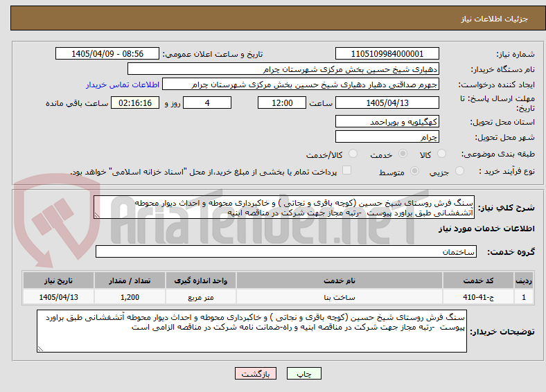
Task: Click the نوع فرآیند خرید label
Action: coord(507,171)
